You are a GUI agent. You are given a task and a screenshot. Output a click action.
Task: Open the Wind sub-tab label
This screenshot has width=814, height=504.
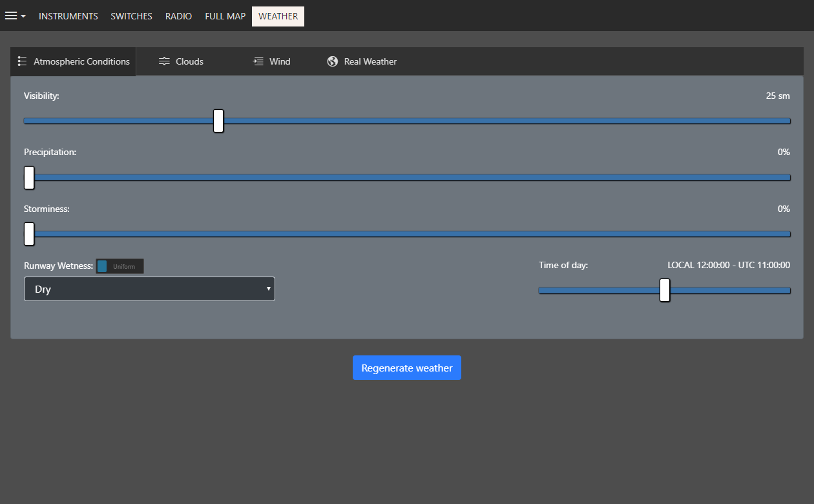point(280,61)
